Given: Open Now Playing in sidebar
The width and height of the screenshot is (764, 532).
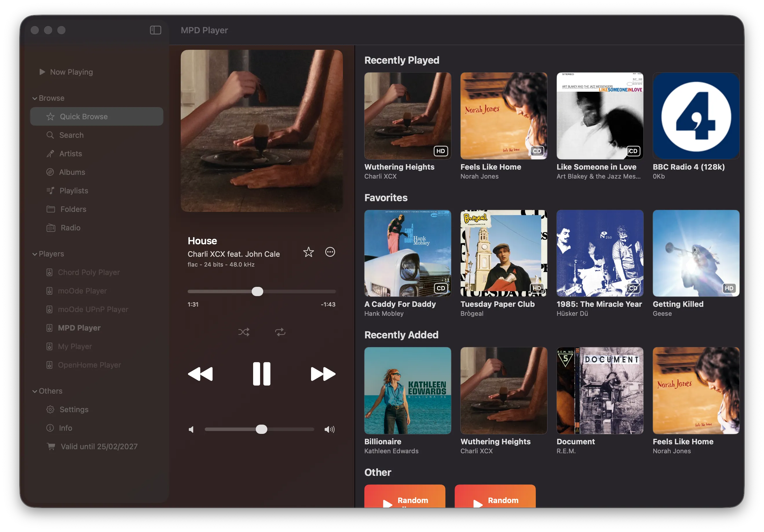Looking at the screenshot, I should (71, 72).
